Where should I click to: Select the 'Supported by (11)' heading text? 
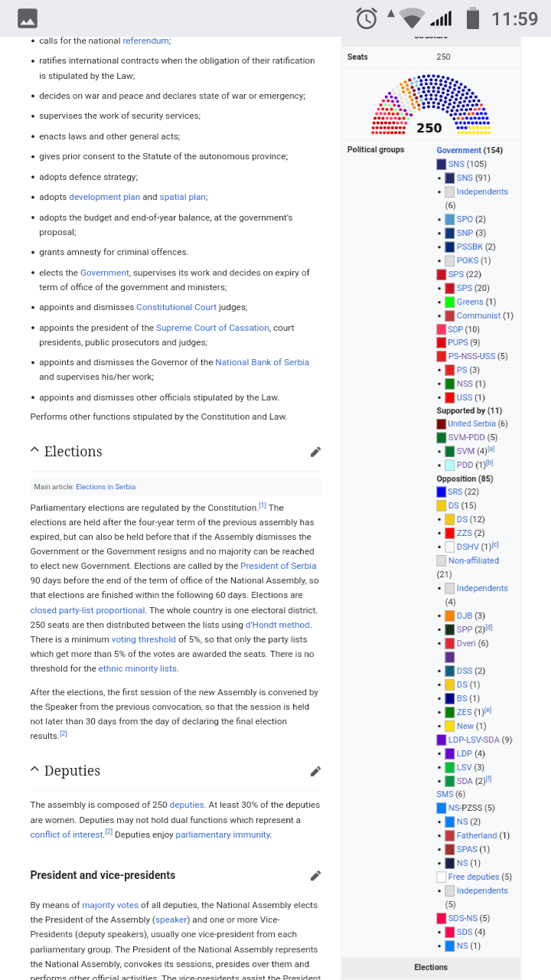[469, 410]
